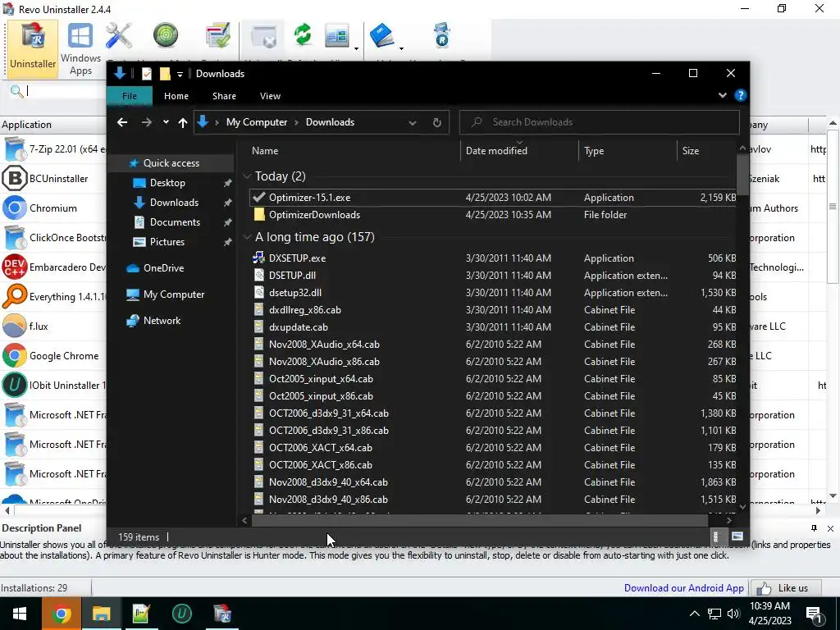Switch Explorer to large icons view
The height and width of the screenshot is (630, 840).
(737, 536)
